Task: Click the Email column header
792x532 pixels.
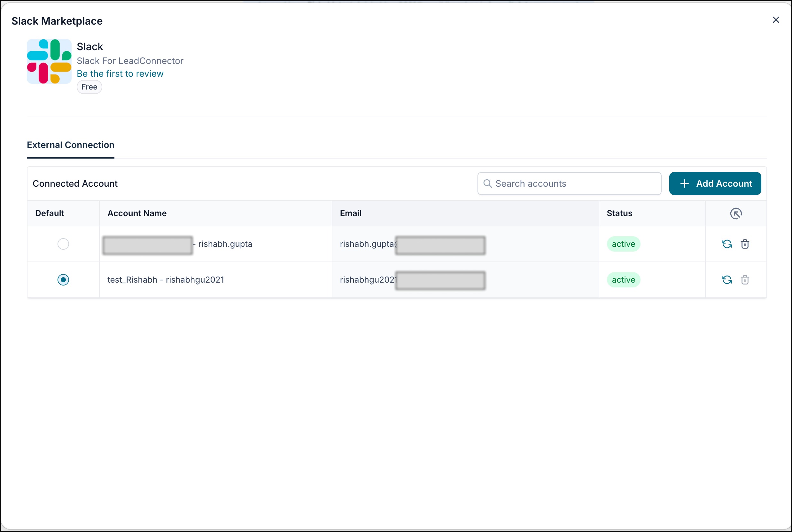Action: (351, 213)
